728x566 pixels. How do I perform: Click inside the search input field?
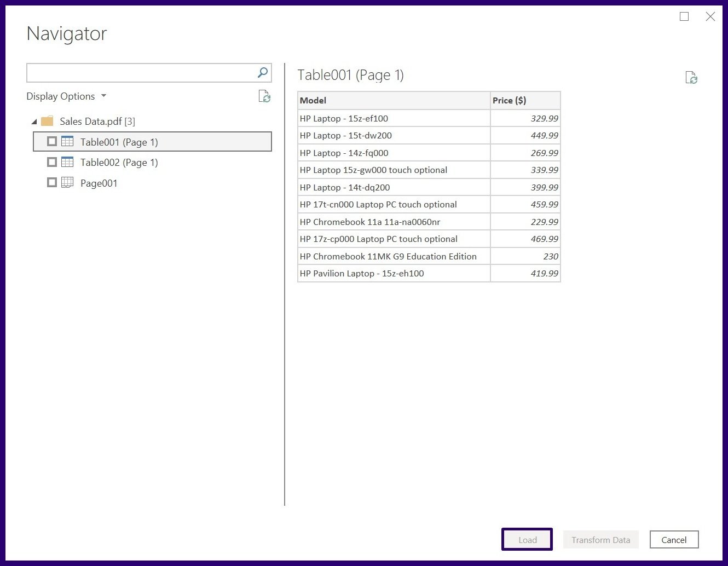tap(140, 73)
